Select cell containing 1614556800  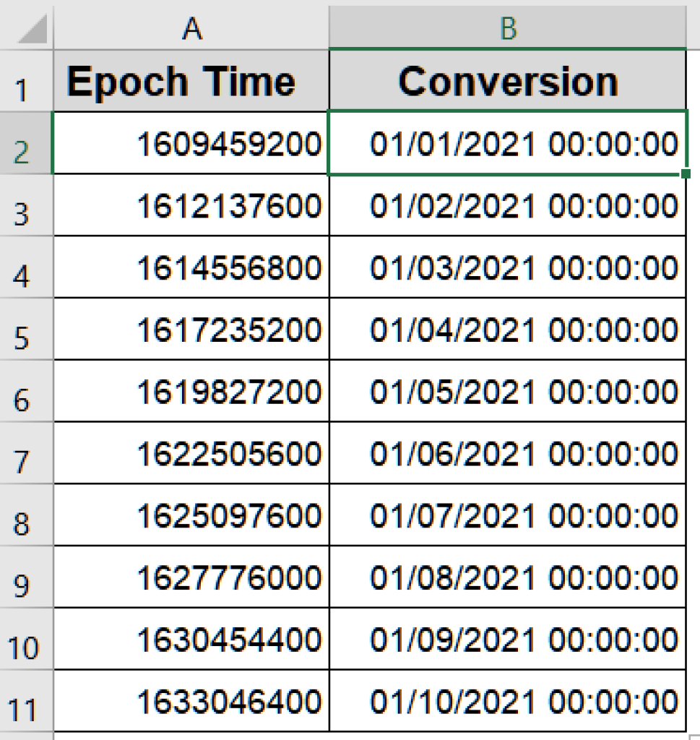click(192, 266)
